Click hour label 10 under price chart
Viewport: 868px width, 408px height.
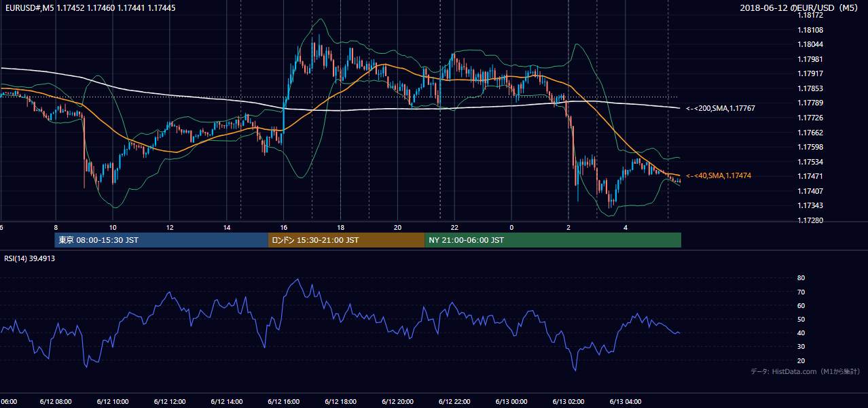click(x=113, y=227)
